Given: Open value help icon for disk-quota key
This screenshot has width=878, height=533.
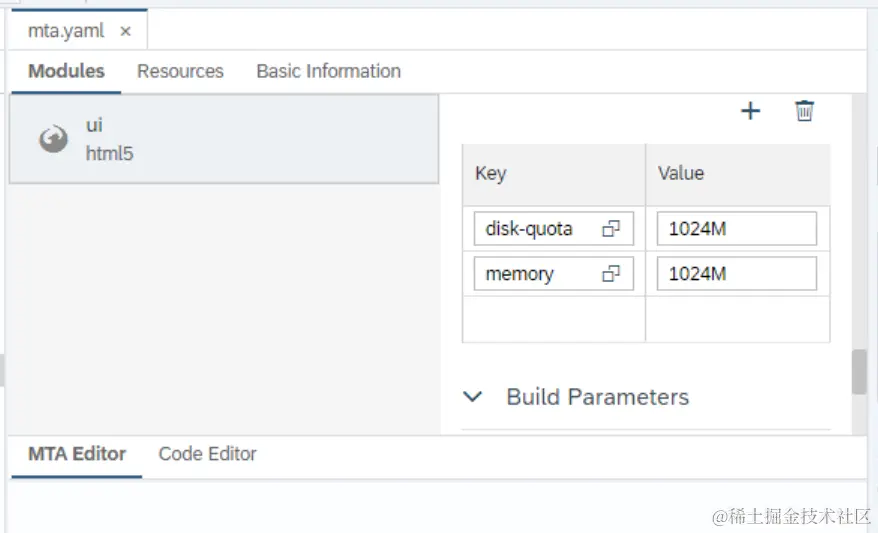Looking at the screenshot, I should pyautogui.click(x=610, y=229).
